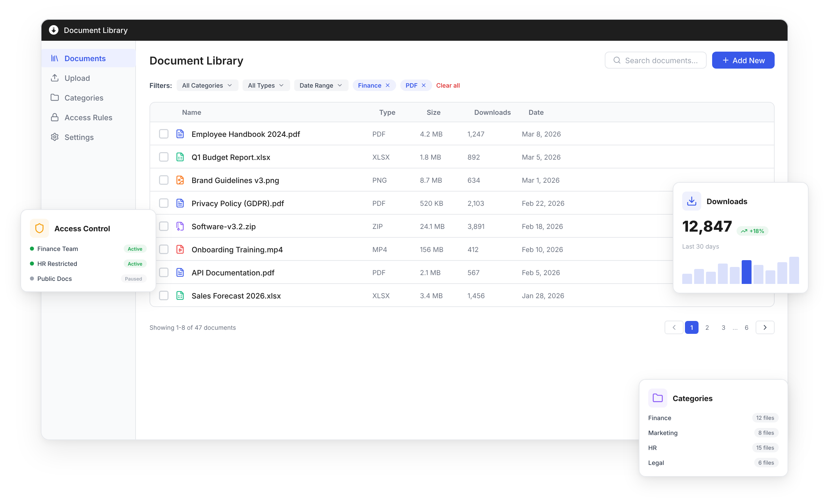Click the Downloads card download icon

(x=691, y=201)
